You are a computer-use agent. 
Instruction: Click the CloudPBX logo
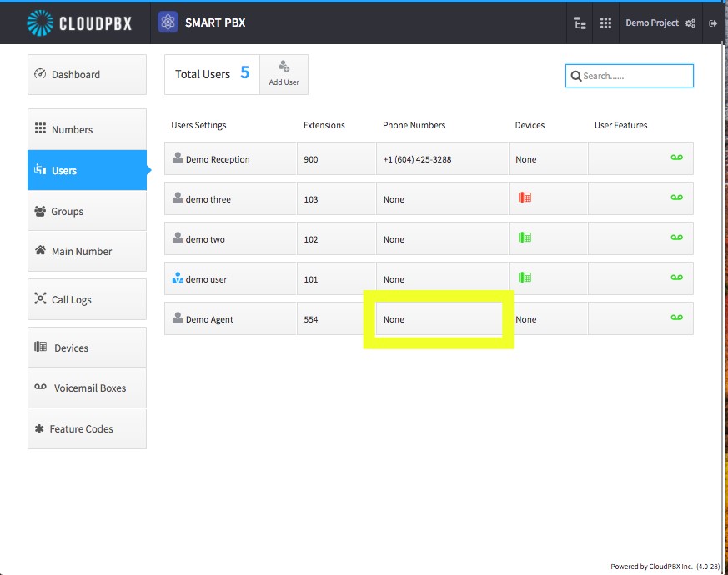79,22
